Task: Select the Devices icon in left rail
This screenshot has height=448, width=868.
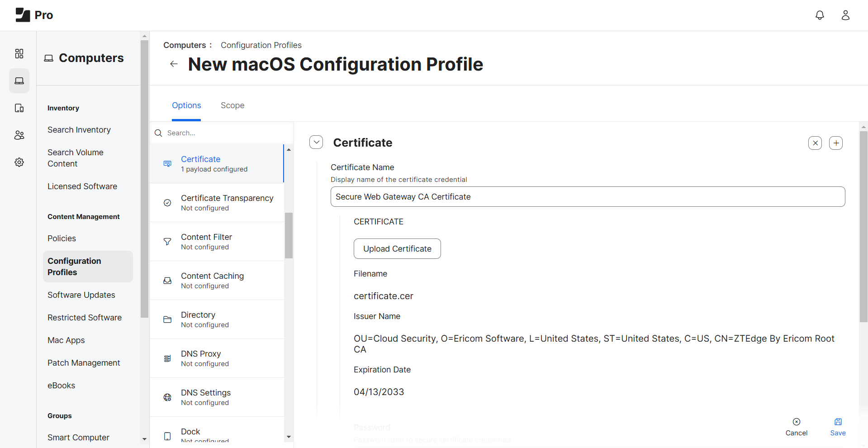Action: 19,108
